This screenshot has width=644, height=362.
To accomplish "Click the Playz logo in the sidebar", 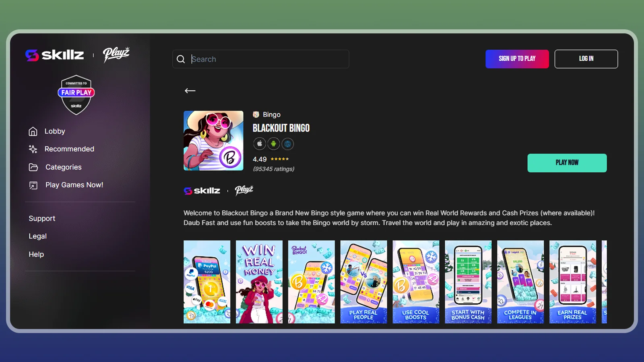I will click(116, 55).
